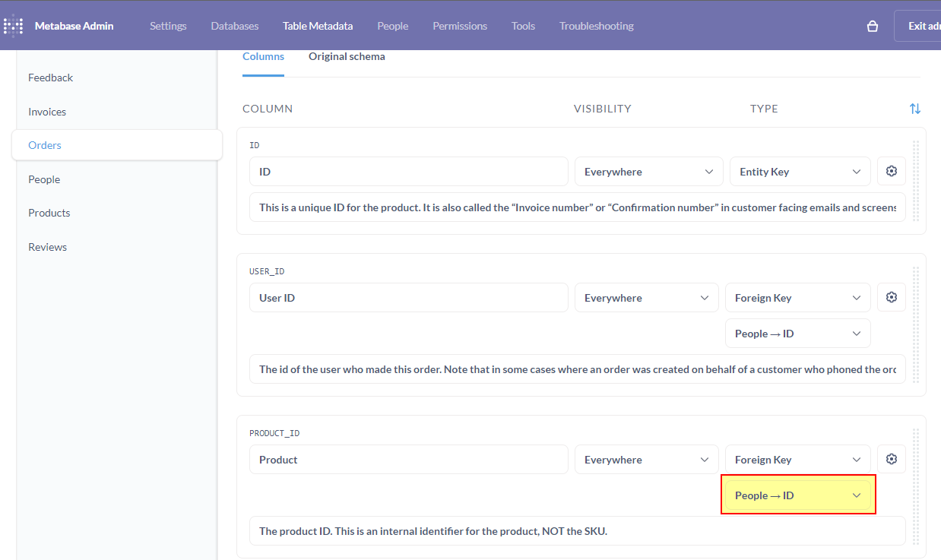Open gear settings for the ID column
The width and height of the screenshot is (941, 560).
coord(891,171)
